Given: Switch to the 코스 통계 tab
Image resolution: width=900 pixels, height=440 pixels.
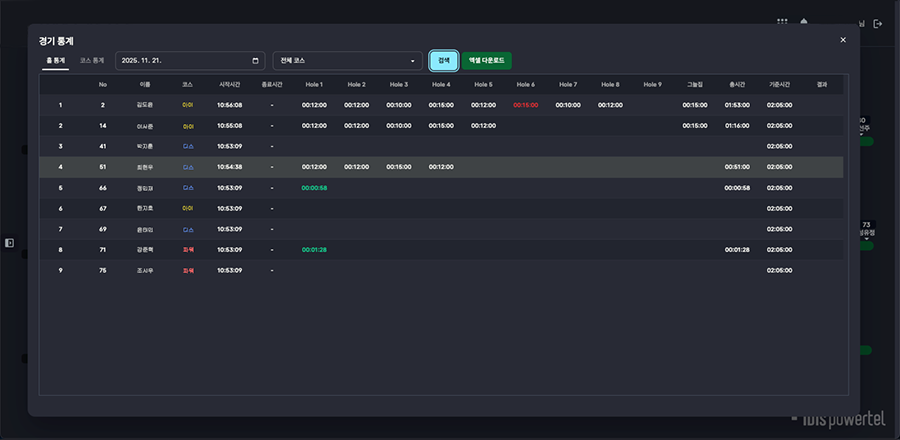Looking at the screenshot, I should click(92, 61).
